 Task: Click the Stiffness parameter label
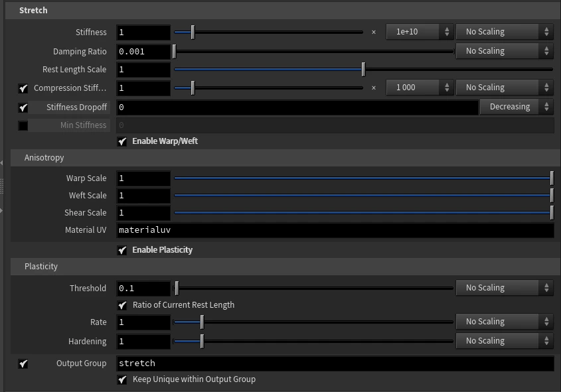(x=91, y=32)
